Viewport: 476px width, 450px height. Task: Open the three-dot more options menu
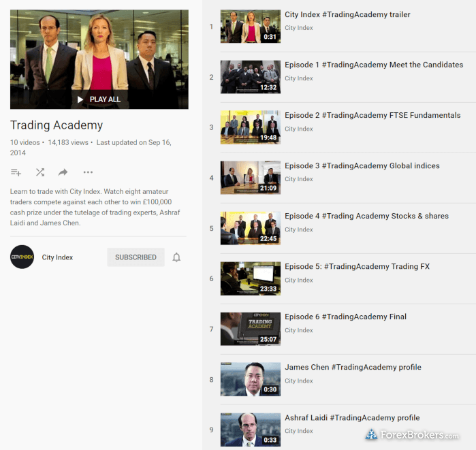pos(88,172)
